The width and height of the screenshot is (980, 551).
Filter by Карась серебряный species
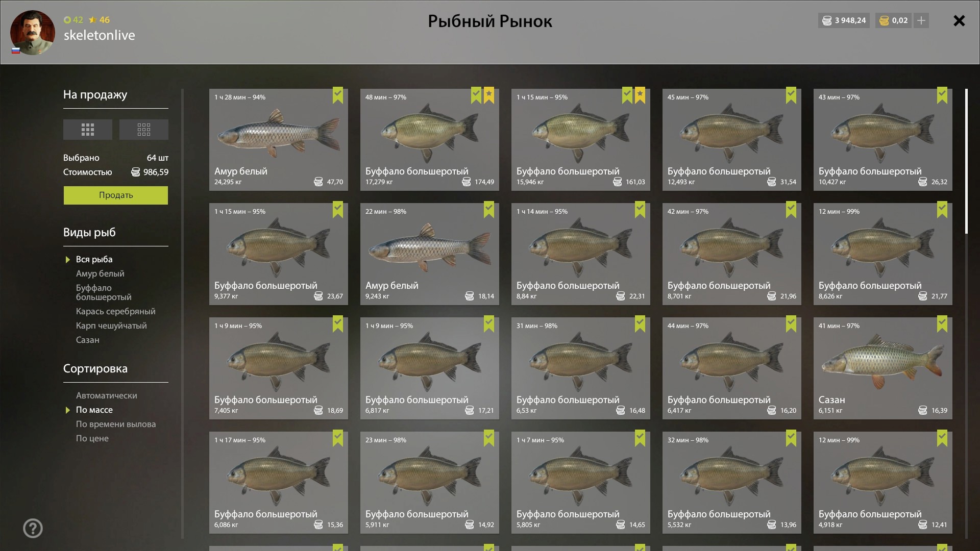coord(116,311)
